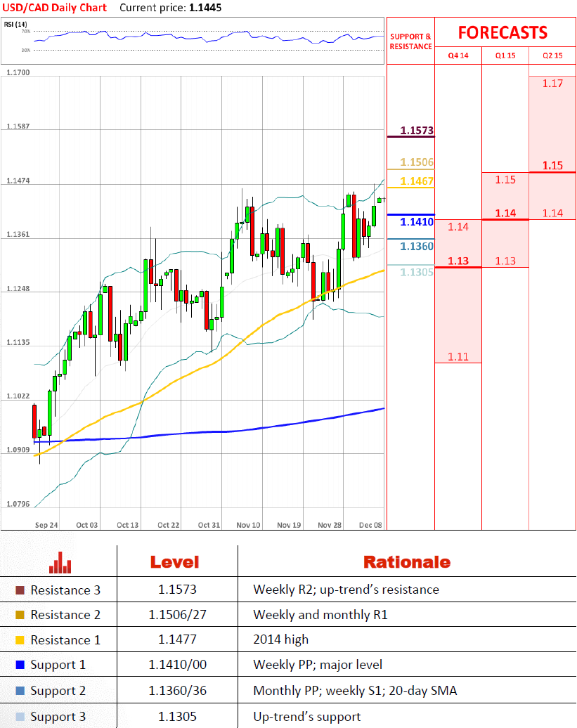This screenshot has width=577, height=728.
Task: Click the 1.0796 price axis label
Action: (x=18, y=504)
